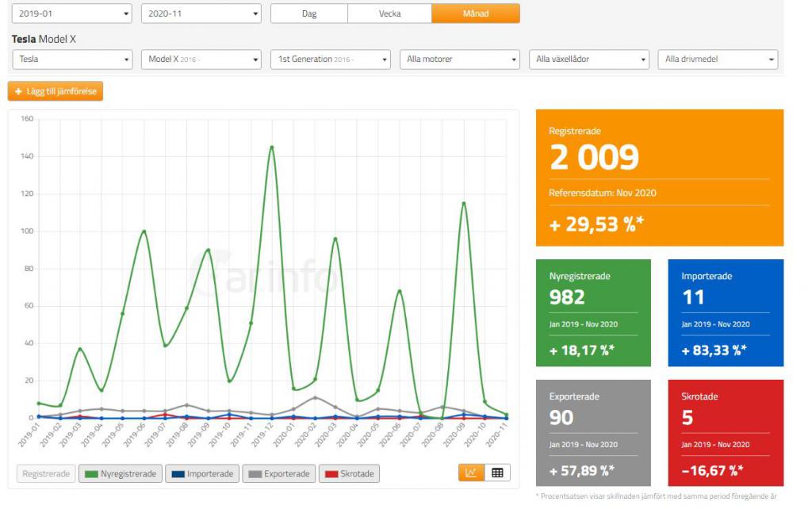Viewport: 812px width, 509px height.
Task: Click the + 29,53 %* percentage text
Action: [x=596, y=224]
